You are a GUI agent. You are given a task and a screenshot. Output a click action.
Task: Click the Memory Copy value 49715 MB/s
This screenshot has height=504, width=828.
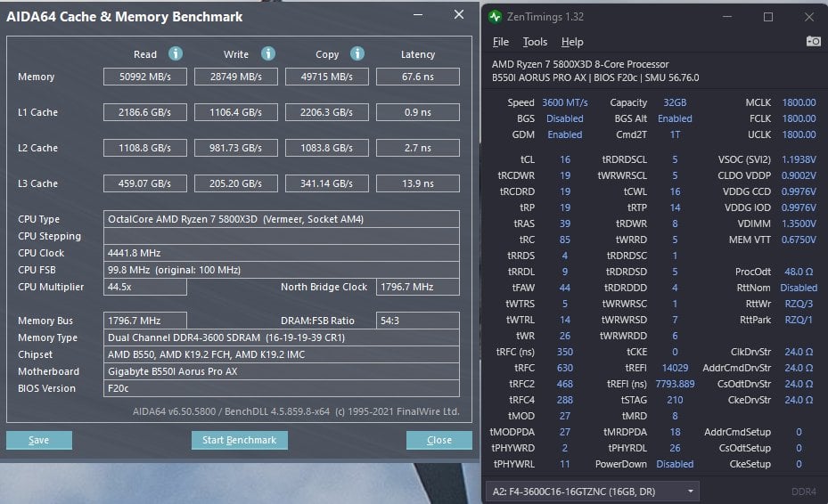[327, 77]
